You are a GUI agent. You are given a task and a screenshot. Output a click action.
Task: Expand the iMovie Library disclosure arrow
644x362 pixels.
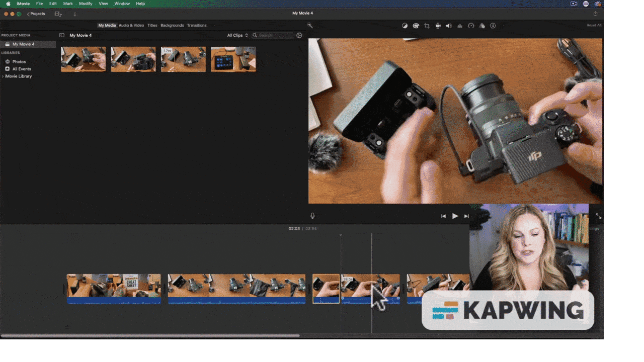point(3,76)
